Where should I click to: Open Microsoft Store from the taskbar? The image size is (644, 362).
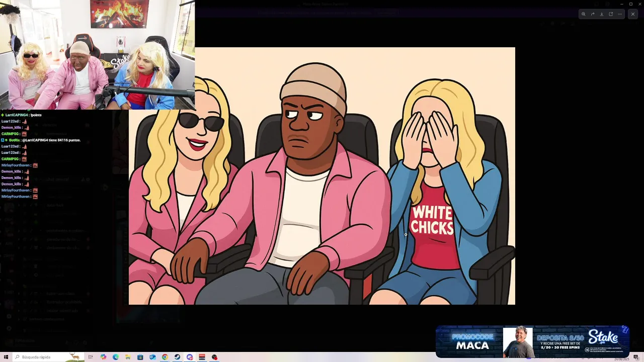[140, 357]
